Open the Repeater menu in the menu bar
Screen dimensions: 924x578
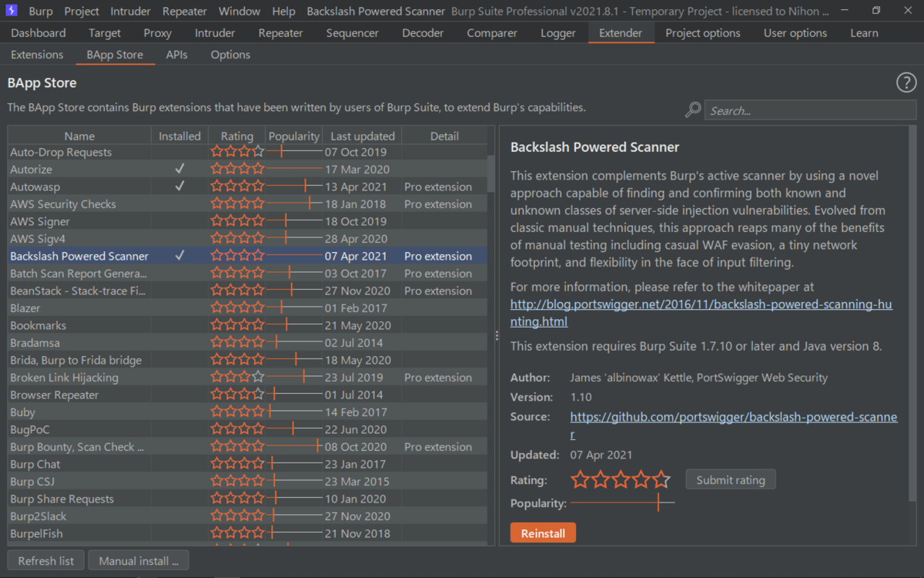(x=185, y=11)
